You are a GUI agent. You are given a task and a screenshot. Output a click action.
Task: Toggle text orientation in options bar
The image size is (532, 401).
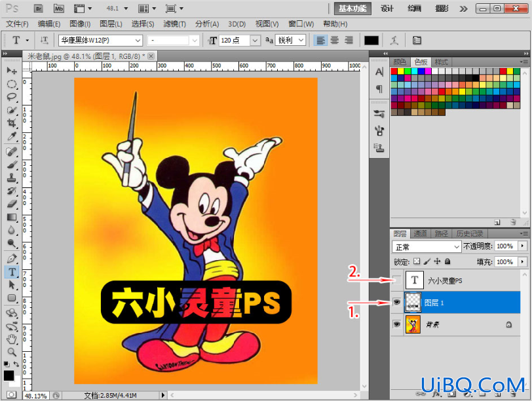click(x=44, y=41)
